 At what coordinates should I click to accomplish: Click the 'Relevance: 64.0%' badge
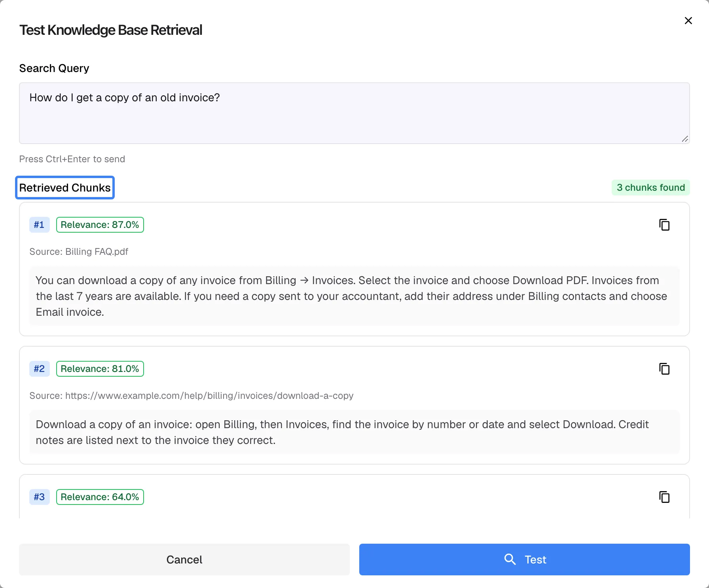(100, 497)
